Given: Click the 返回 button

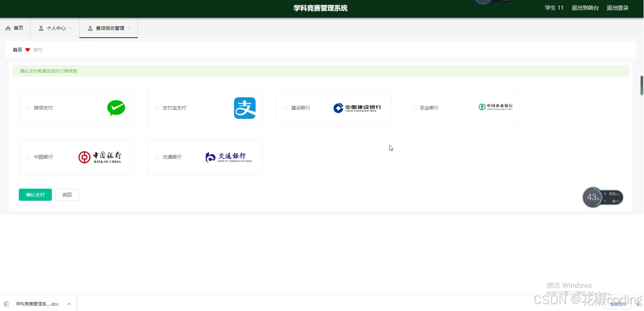Looking at the screenshot, I should (x=67, y=194).
